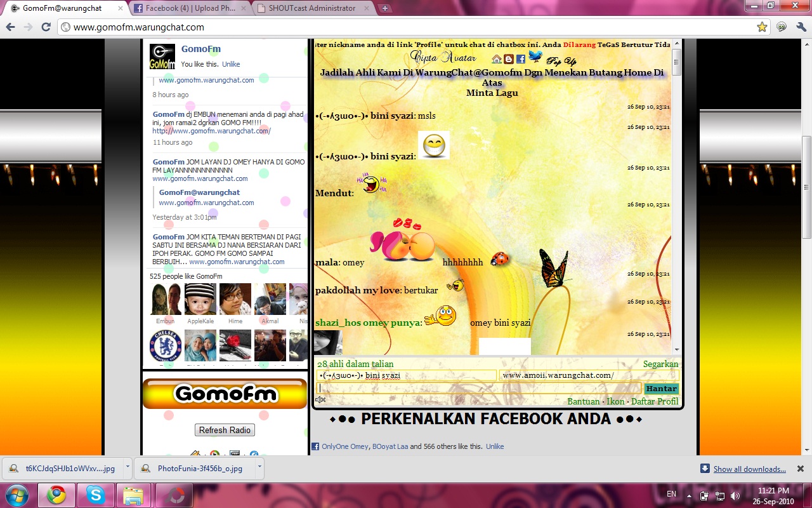812x508 pixels.
Task: Click the chat message input field
Action: 480,389
